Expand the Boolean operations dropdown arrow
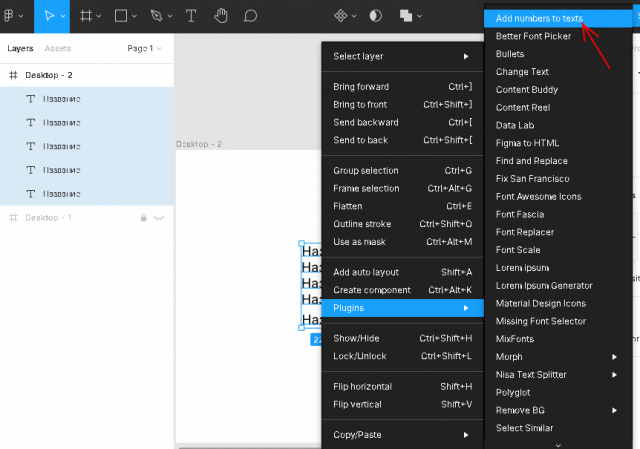Image resolution: width=640 pixels, height=449 pixels. point(420,16)
